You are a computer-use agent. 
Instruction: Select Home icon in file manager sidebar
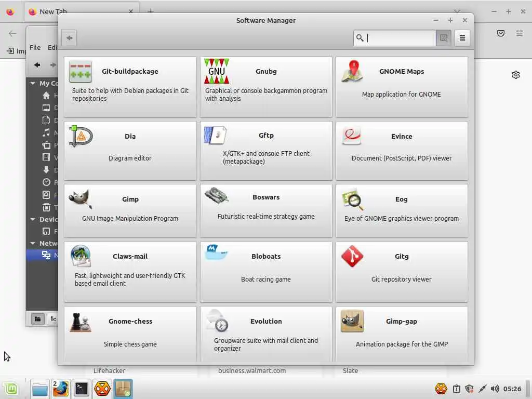[x=46, y=96]
